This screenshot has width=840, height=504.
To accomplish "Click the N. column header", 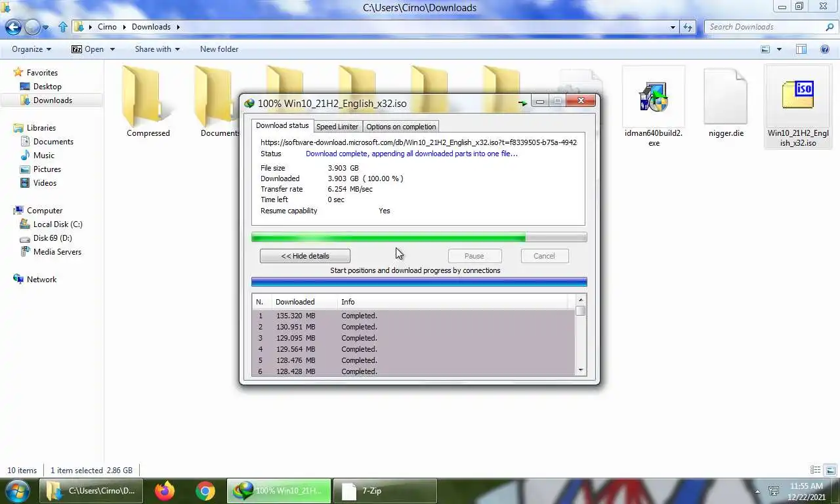I will pyautogui.click(x=262, y=302).
